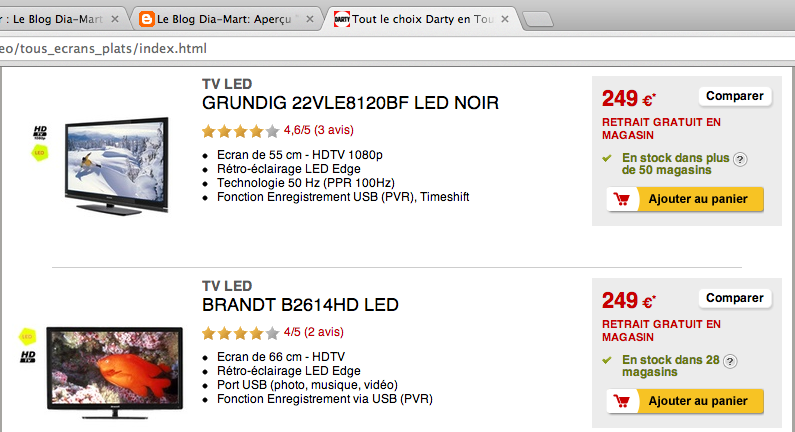Image resolution: width=795 pixels, height=432 pixels.
Task: Close the Tout le choix Darty tab
Action: click(505, 19)
